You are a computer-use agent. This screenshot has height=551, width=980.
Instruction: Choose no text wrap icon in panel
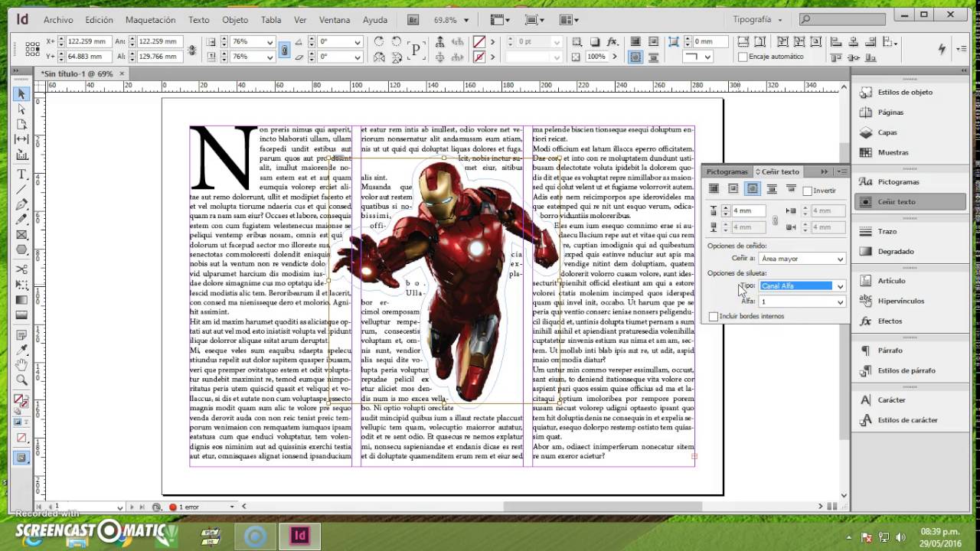714,189
